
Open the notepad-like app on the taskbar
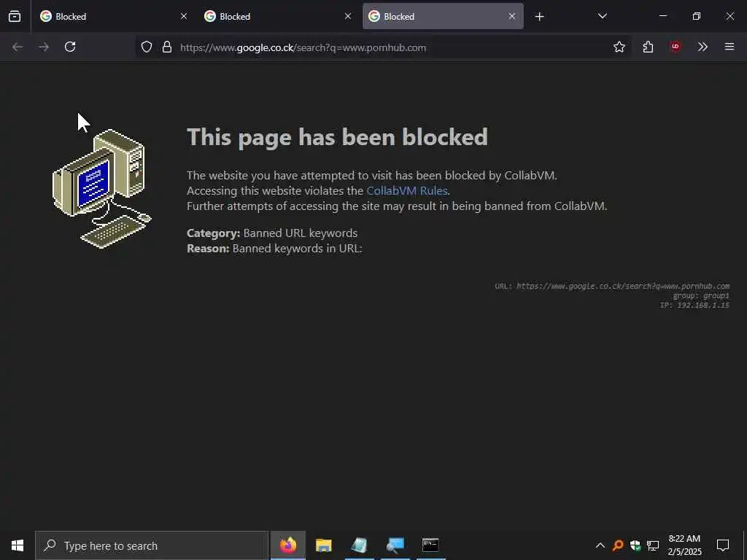click(359, 545)
